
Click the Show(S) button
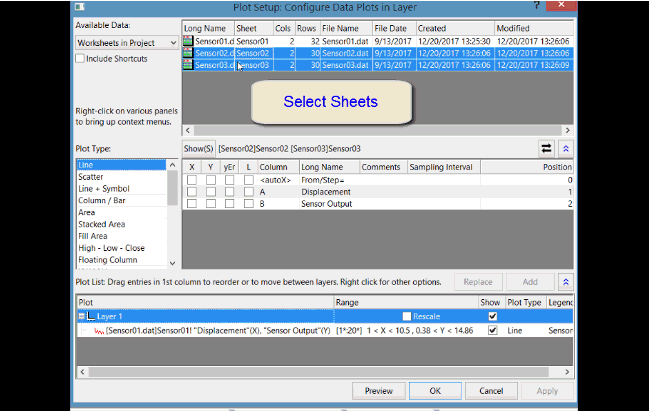coord(199,149)
